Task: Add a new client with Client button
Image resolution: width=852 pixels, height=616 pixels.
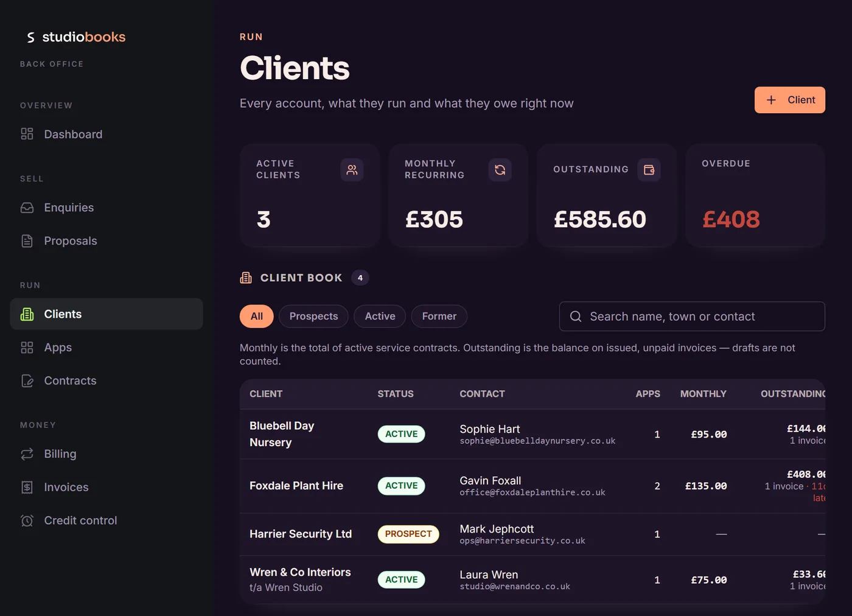Action: coord(790,100)
